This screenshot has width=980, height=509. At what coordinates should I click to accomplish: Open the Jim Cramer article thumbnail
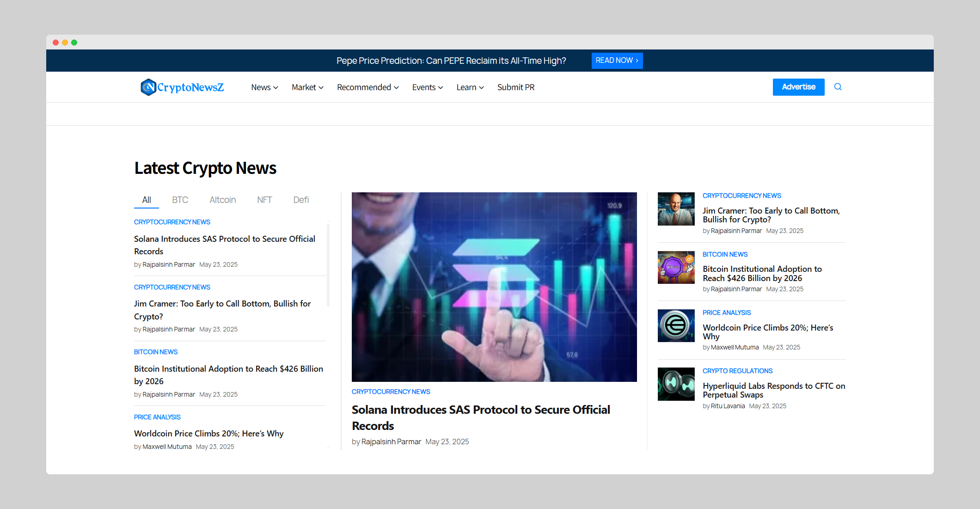(676, 209)
